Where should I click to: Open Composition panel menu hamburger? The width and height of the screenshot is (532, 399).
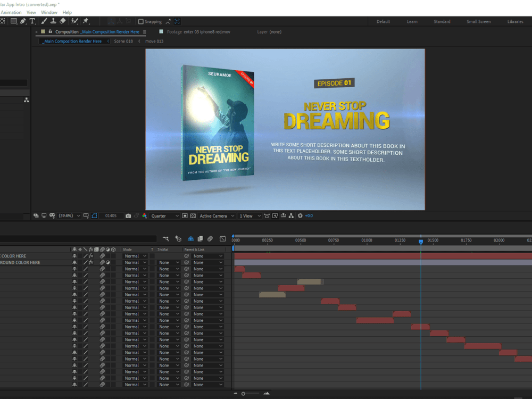(x=145, y=32)
